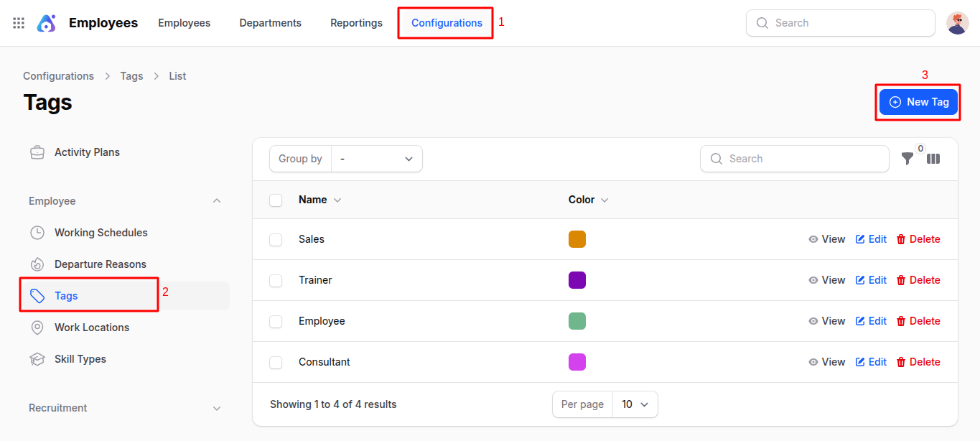Click the Work Locations sidebar icon
Viewport: 980px width, 441px height.
click(37, 327)
